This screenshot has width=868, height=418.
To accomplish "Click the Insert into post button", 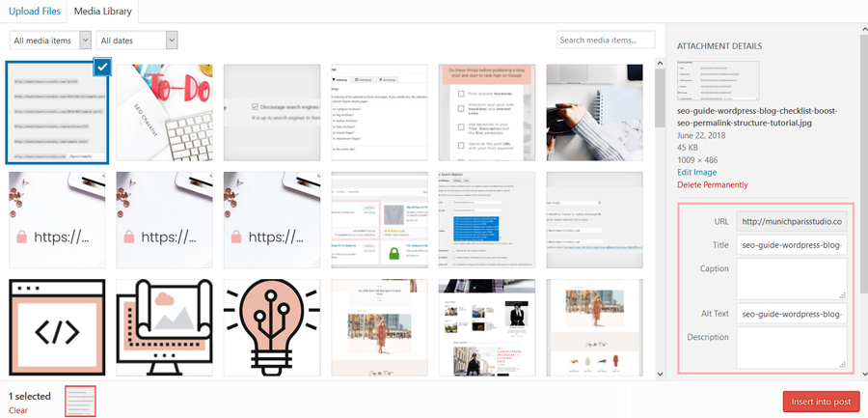I will pos(821,402).
